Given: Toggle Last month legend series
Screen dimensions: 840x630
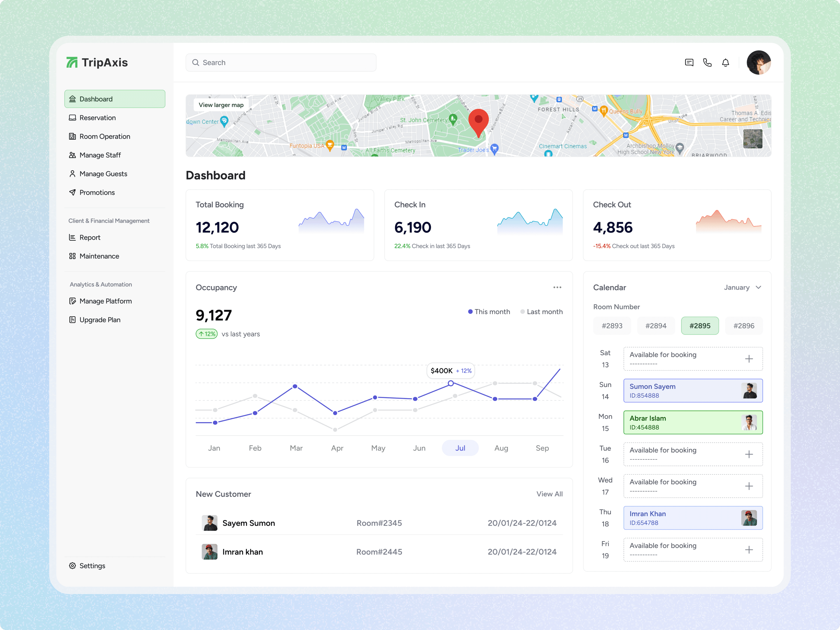Looking at the screenshot, I should coord(541,312).
